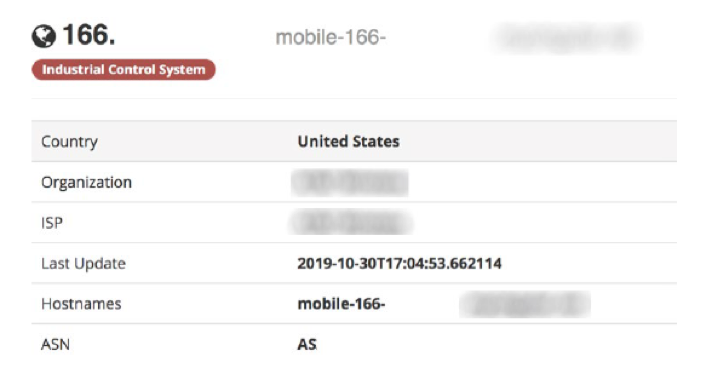This screenshot has width=710, height=372.
Task: Click the Industrial Control System tag
Action: pyautogui.click(x=124, y=70)
